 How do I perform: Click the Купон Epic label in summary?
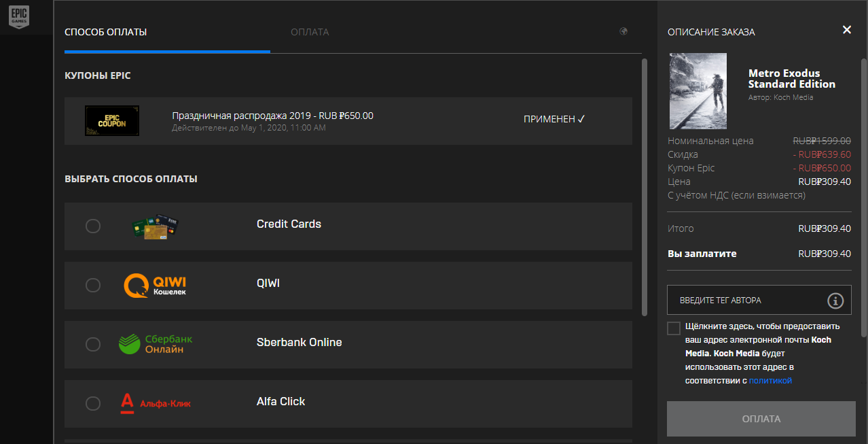tap(691, 168)
